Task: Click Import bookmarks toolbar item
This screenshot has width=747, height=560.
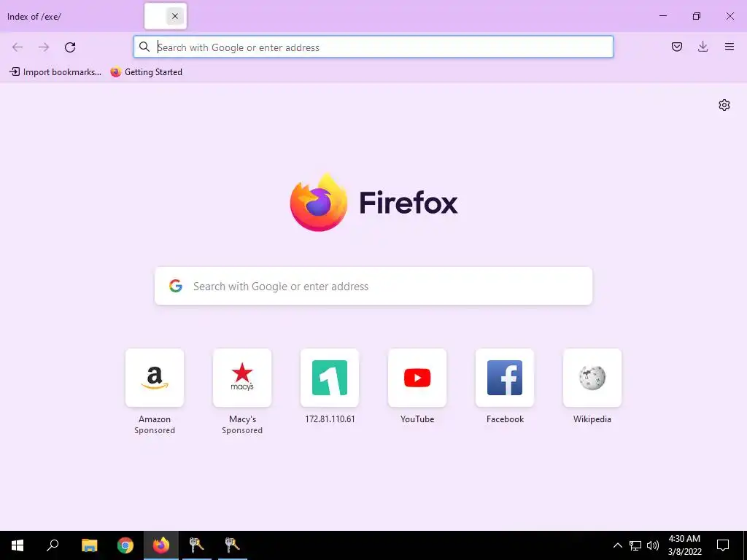Action: tap(55, 72)
